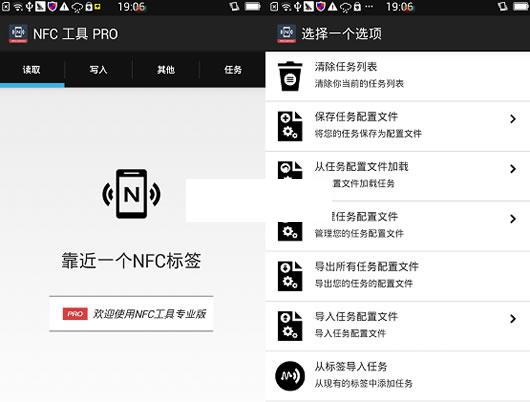
Task: Tap the app icon beside 选择一个选项
Action: coord(287,33)
